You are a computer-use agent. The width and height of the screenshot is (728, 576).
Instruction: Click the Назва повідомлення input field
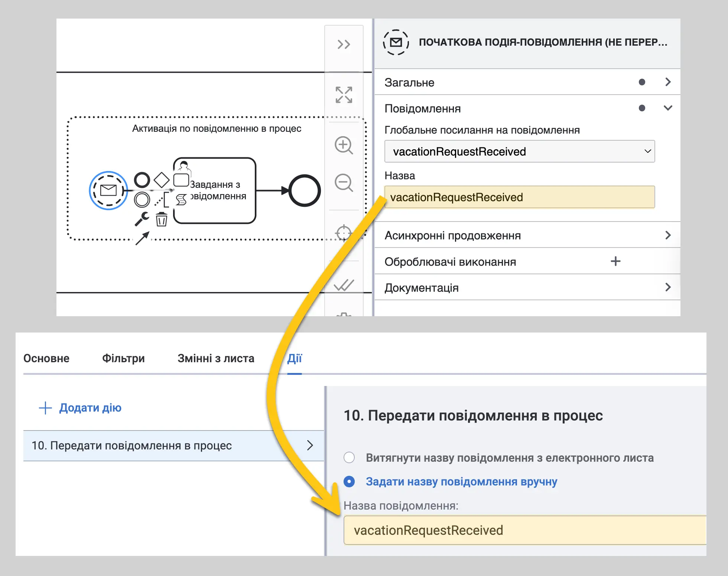[525, 530]
